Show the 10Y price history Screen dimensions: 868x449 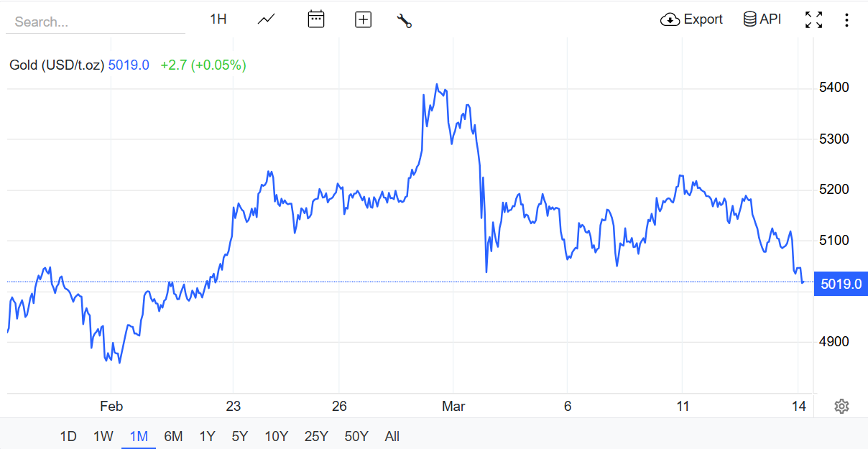[x=277, y=436]
